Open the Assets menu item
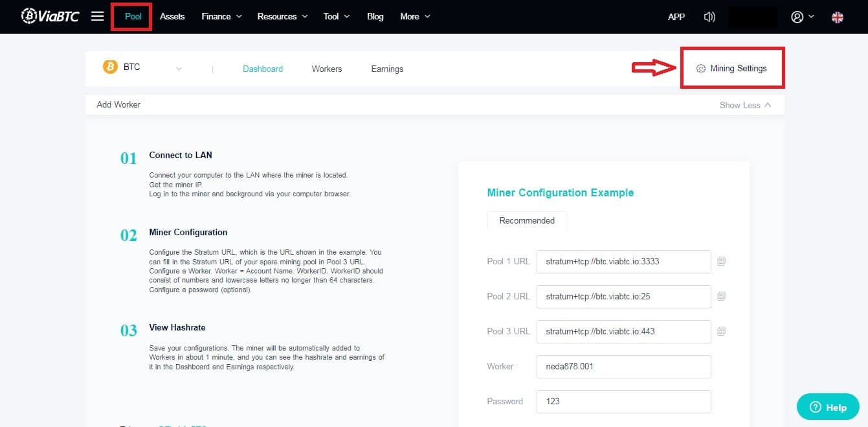Viewport: 868px width, 427px height. pyautogui.click(x=172, y=16)
